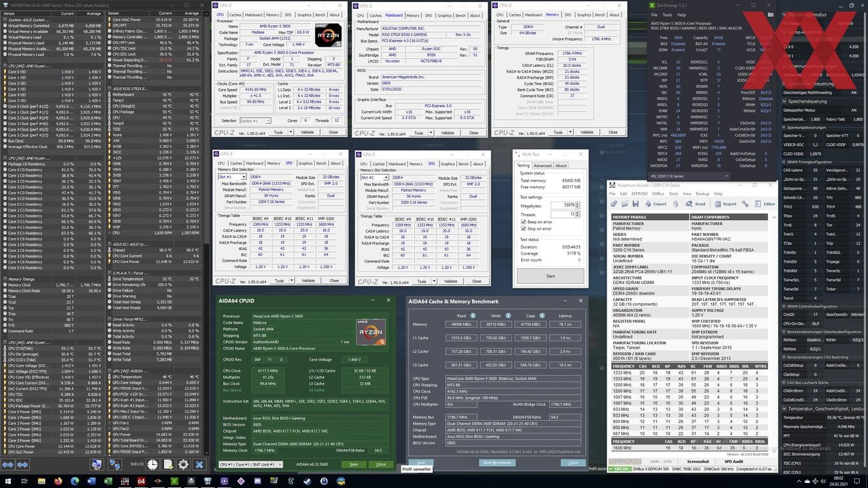
Task: Click Start Benchmark in AIDA64 benchmark window
Action: pos(497,462)
